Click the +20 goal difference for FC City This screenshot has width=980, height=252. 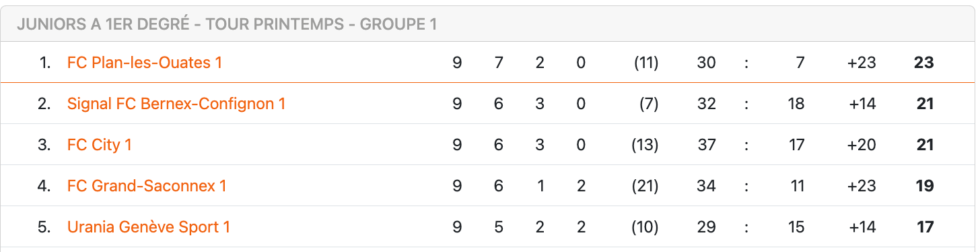tap(862, 145)
